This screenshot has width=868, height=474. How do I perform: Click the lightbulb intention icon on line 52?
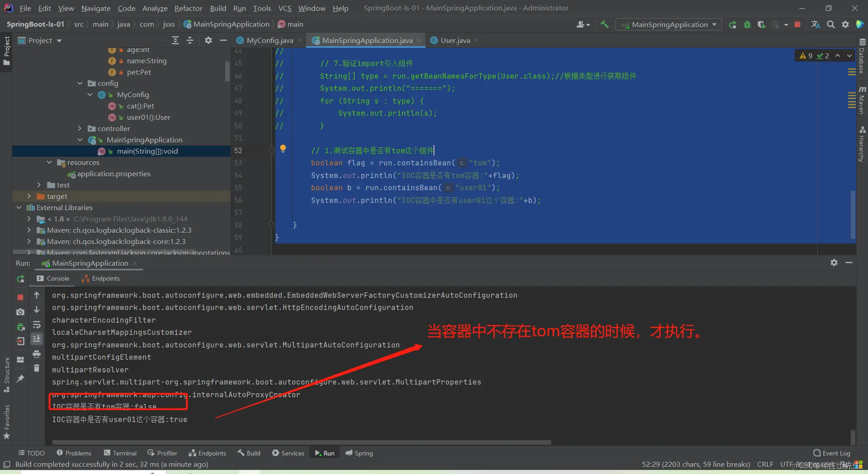(x=283, y=148)
